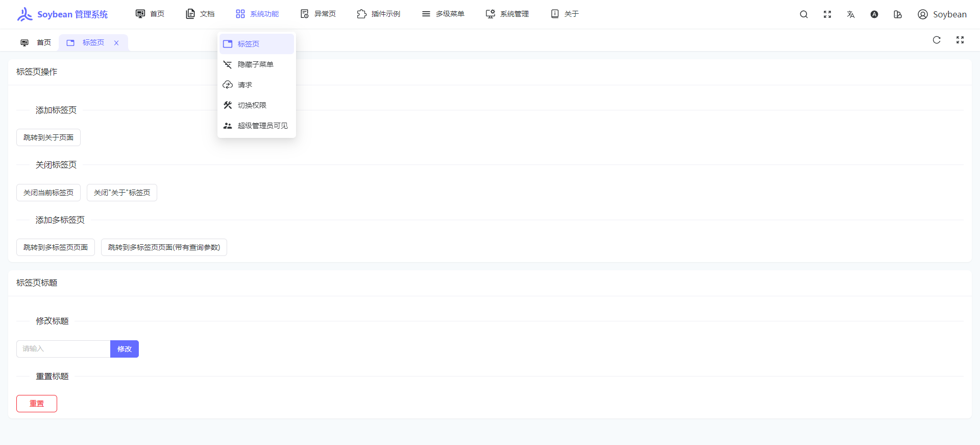
Task: Open the Soybean user avatar menu
Action: (942, 14)
